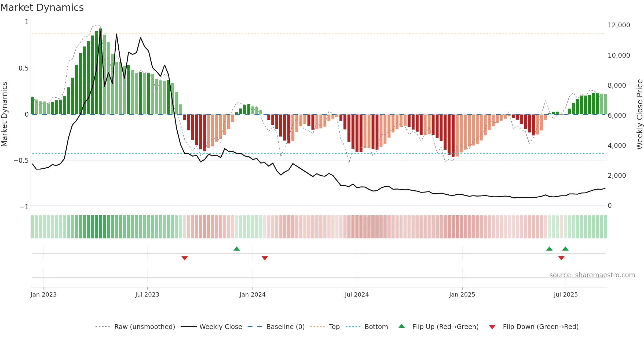This screenshot has height=362, width=644.
Task: Select the Flip Up marker near December 2023
Action: tap(237, 249)
